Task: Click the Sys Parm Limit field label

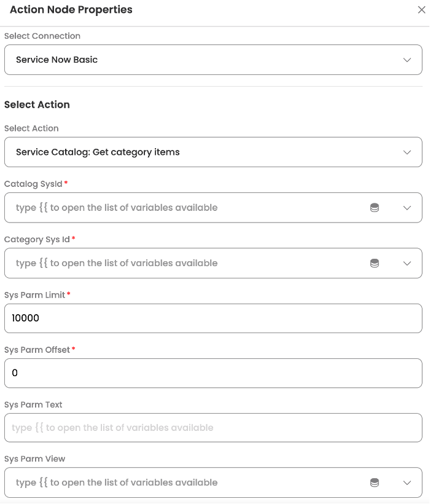Action: [34, 295]
